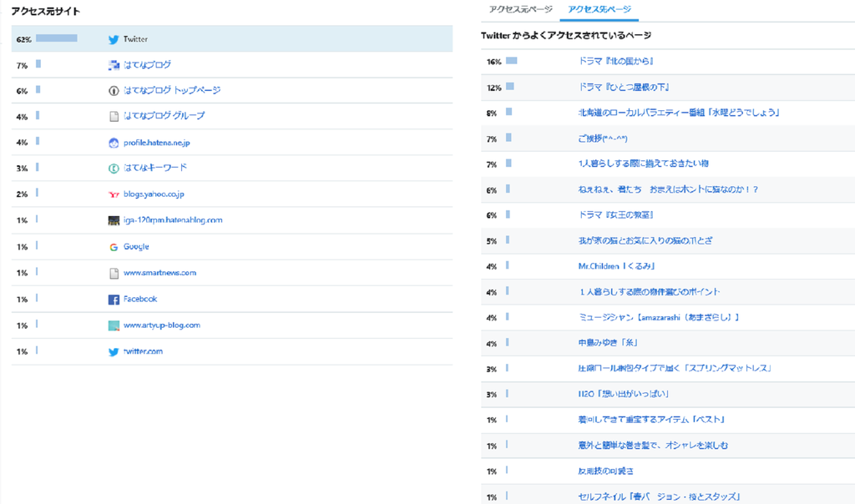Viewport: 855px width, 504px height.
Task: Open the 水曜どうでしょう page link
Action: (679, 113)
